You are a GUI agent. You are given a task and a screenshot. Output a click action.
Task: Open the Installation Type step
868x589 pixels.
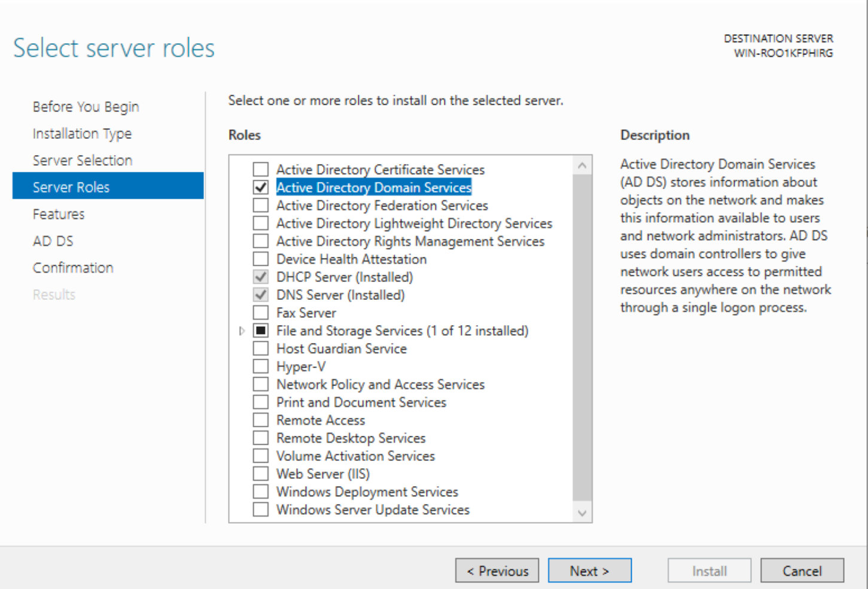(x=82, y=133)
